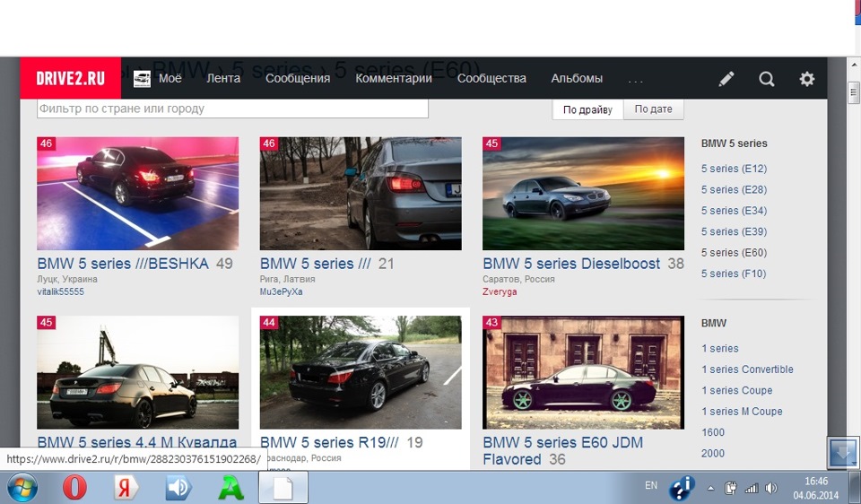
Task: Open 1 series sidebar link
Action: (720, 348)
